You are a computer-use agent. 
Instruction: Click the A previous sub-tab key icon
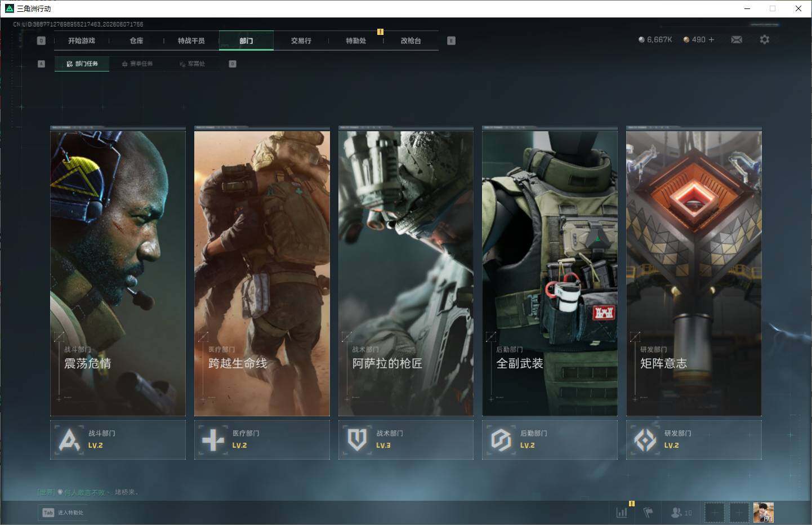pyautogui.click(x=41, y=64)
